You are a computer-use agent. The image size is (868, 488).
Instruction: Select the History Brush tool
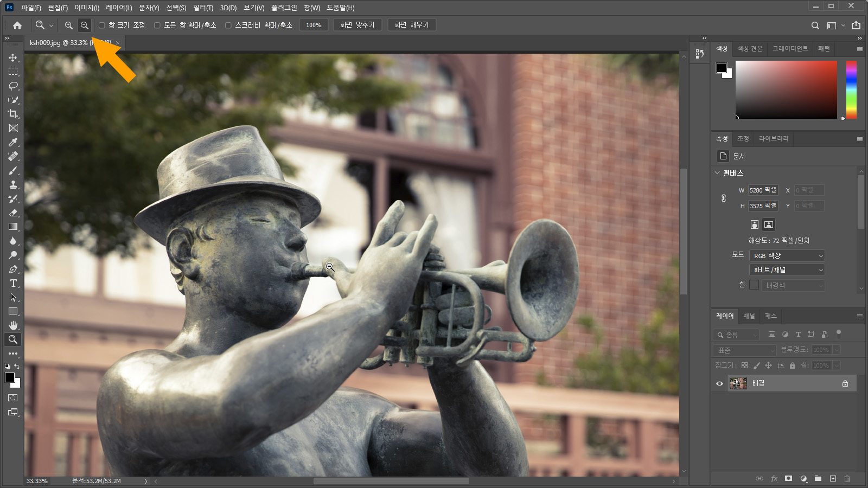click(x=13, y=198)
